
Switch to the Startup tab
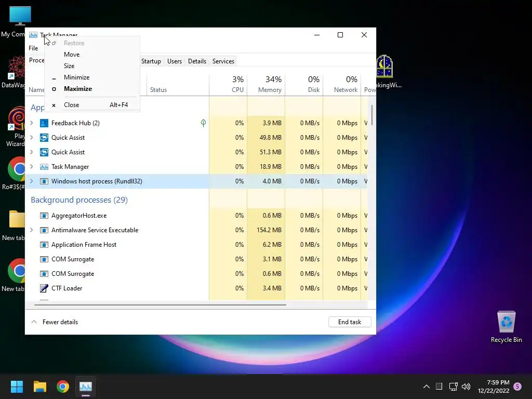[151, 61]
